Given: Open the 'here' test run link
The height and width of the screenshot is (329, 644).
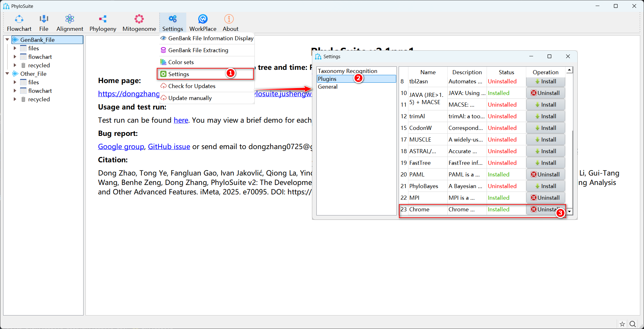Looking at the screenshot, I should point(181,120).
